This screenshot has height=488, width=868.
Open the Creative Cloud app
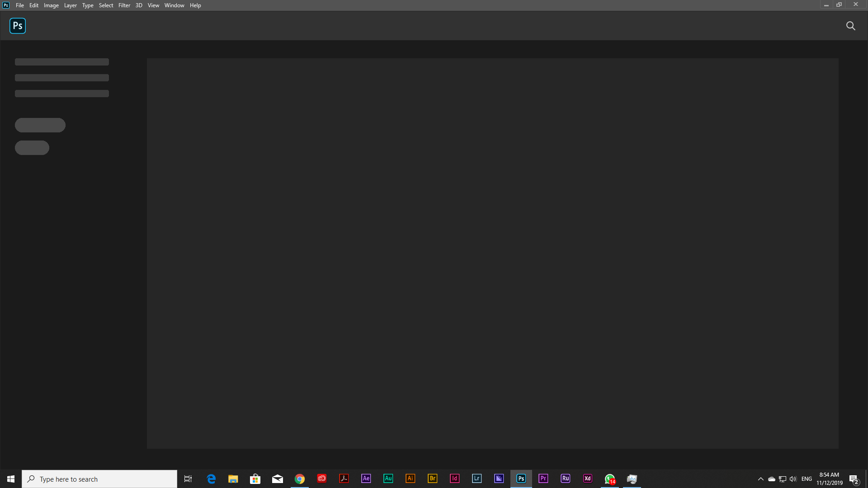(321, 479)
